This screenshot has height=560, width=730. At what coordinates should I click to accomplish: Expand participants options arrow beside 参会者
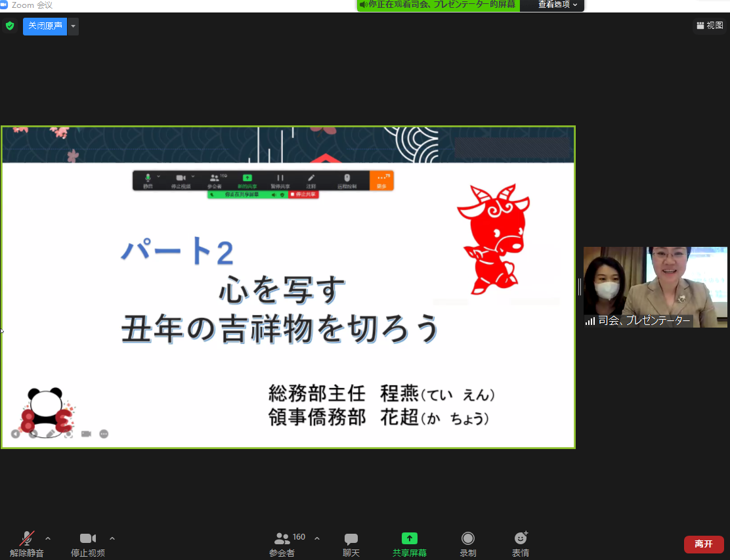317,538
